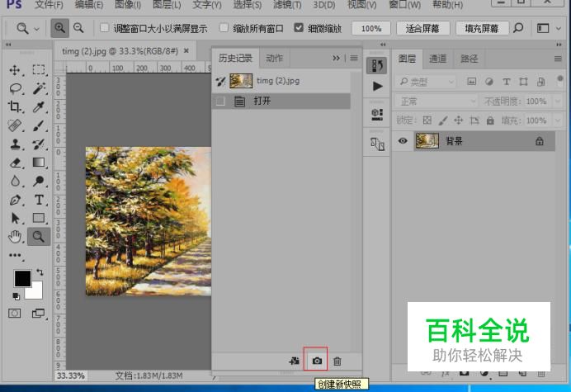571x392 pixels.
Task: Select the Brush tool
Action: coord(39,125)
